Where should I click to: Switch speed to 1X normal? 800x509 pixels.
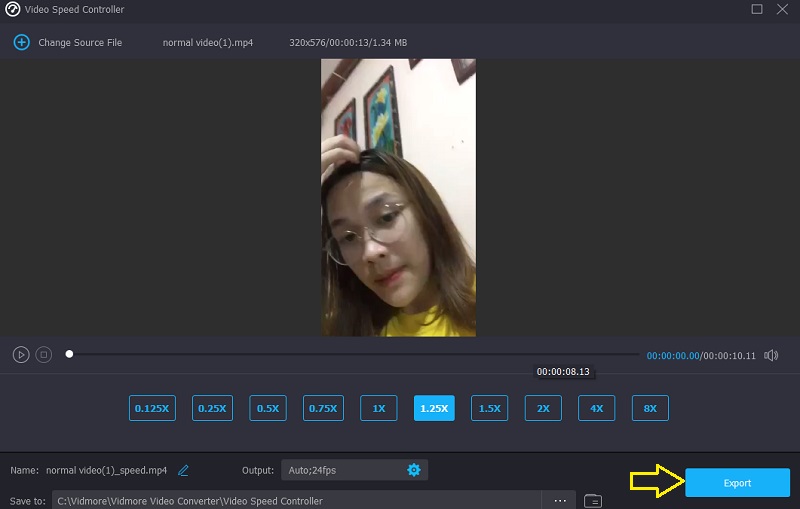point(379,408)
